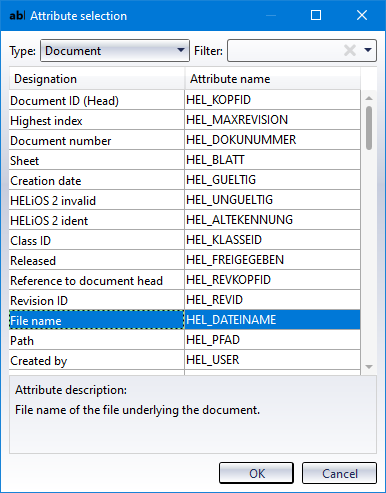Select the Creation date row

(185, 180)
